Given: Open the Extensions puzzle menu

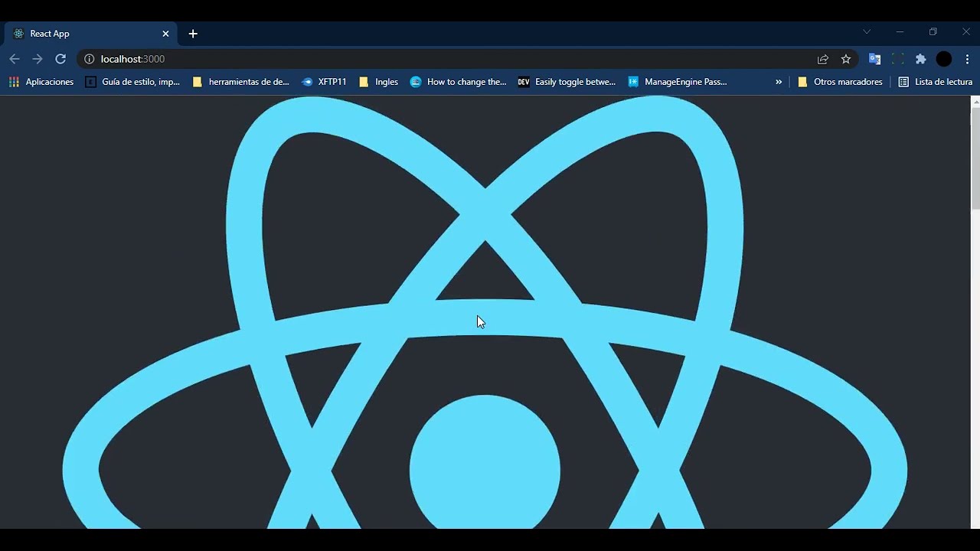Looking at the screenshot, I should (x=921, y=59).
